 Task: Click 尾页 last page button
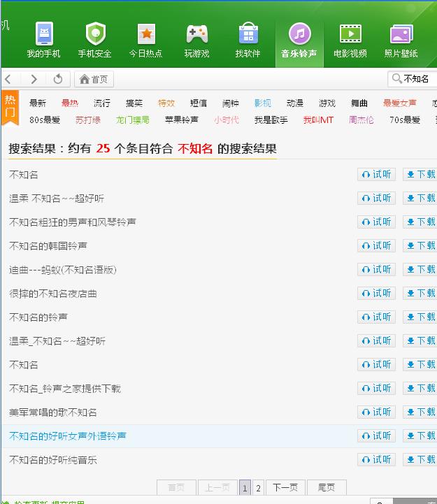click(327, 488)
